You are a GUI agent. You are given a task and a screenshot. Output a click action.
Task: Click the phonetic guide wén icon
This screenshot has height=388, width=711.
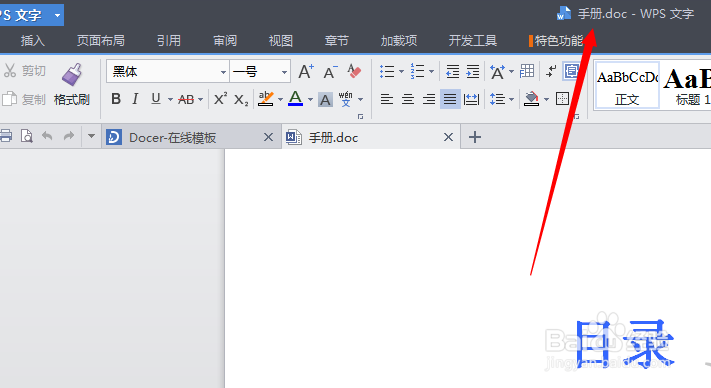346,99
